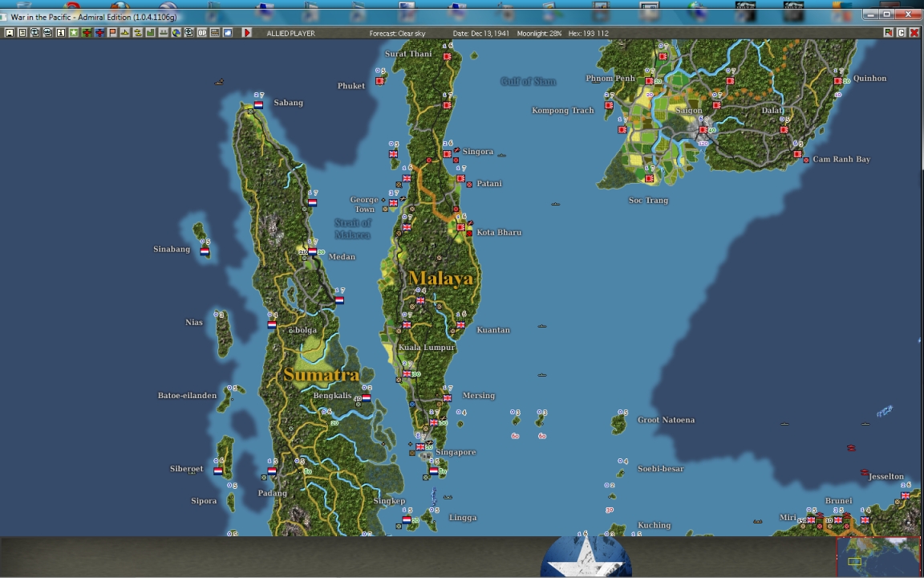Select the Japanese flag at Cam Ranh Bay
Screen dimensions: 924x578
[x=797, y=154]
